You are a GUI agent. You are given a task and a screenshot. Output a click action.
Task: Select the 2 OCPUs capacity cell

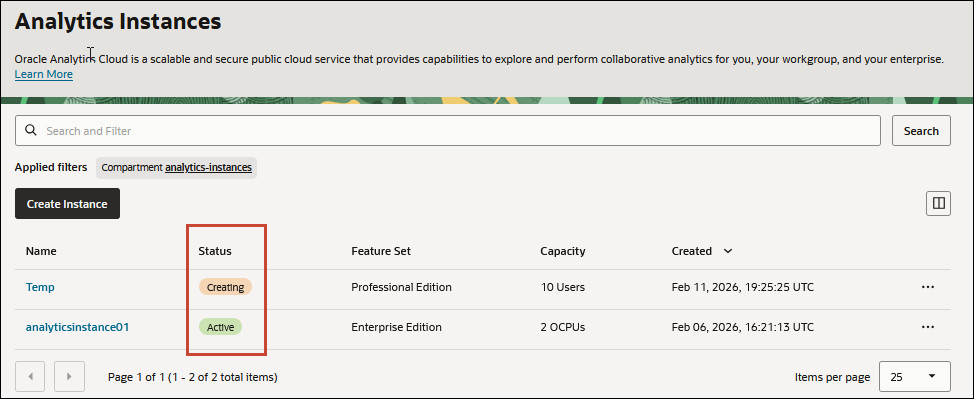564,327
